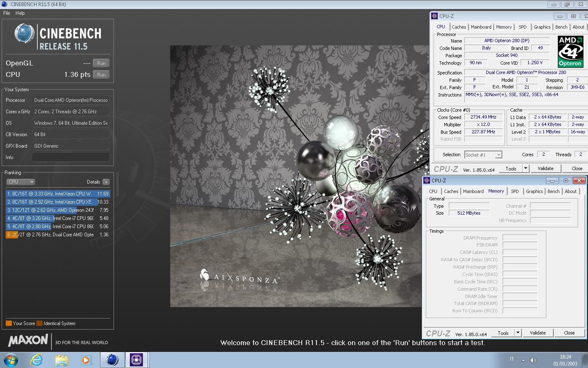The width and height of the screenshot is (588, 368).
Task: Switch to Graphics tab in lower CPU-Z window
Action: coord(535,191)
